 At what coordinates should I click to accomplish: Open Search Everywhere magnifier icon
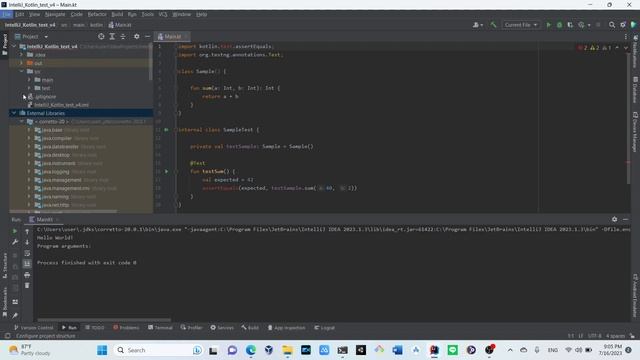click(612, 25)
